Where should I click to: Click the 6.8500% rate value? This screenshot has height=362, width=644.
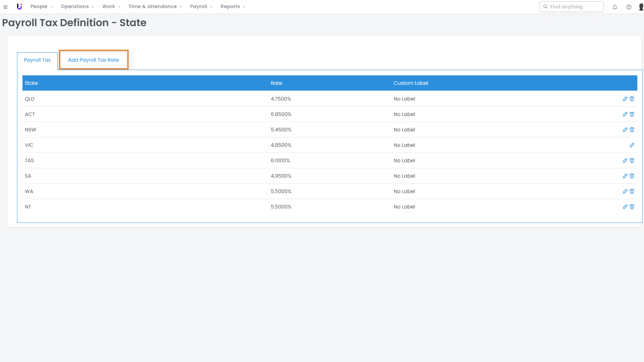pyautogui.click(x=281, y=114)
